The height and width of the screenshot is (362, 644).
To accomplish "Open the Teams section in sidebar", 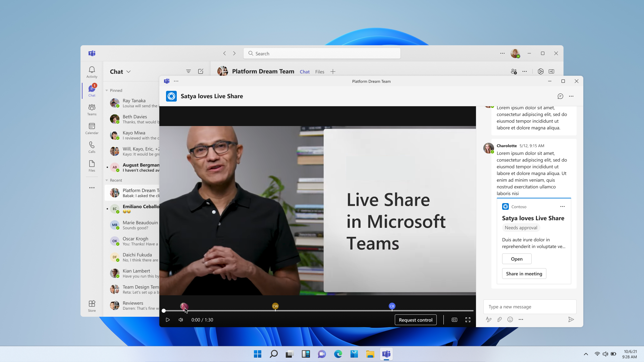I will click(x=92, y=110).
